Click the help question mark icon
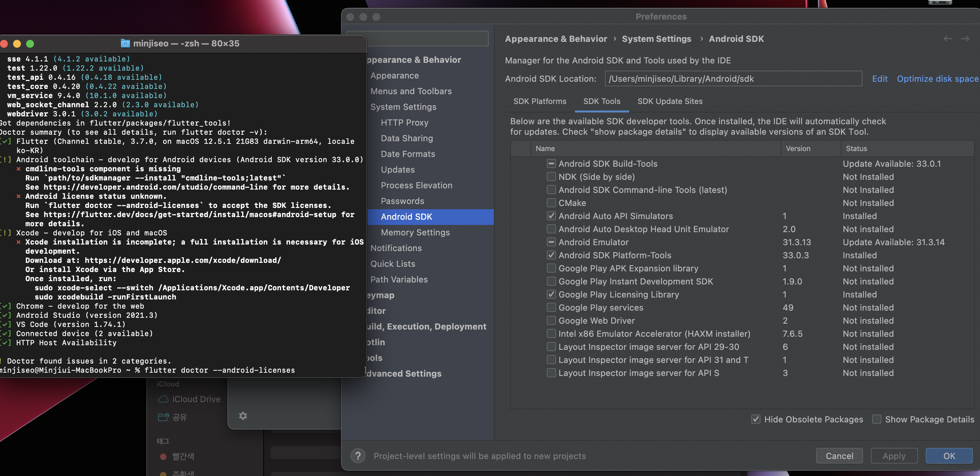 coord(358,456)
